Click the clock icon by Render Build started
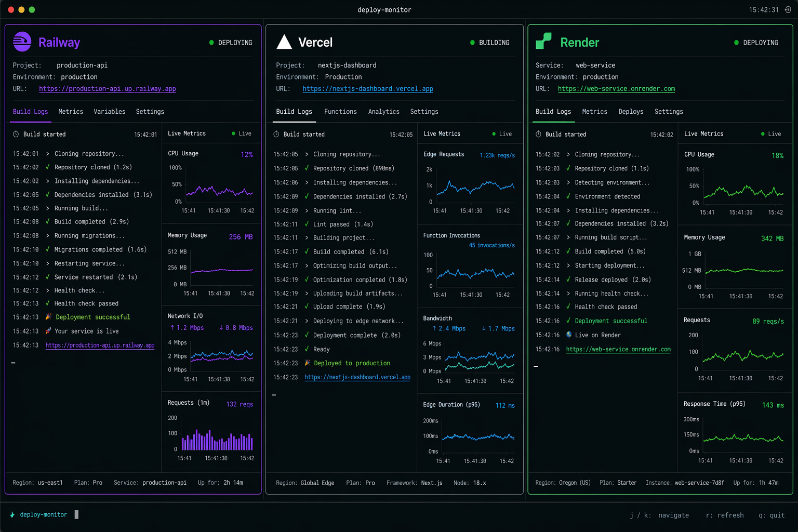The image size is (798, 532). [x=538, y=134]
